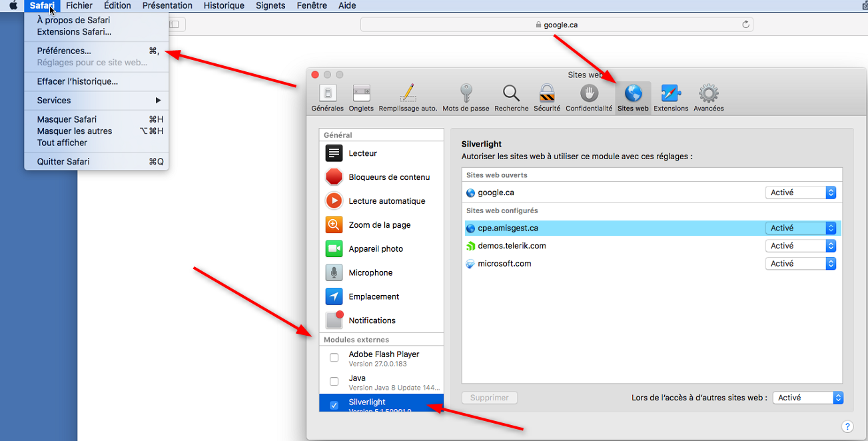The height and width of the screenshot is (441, 868).
Task: Open the Fichier menu
Action: 79,5
